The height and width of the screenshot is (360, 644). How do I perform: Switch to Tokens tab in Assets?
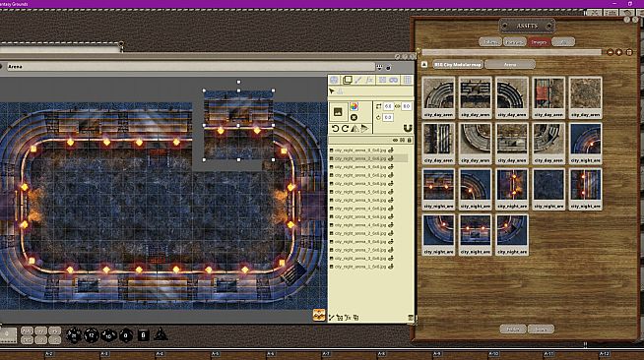(x=490, y=42)
